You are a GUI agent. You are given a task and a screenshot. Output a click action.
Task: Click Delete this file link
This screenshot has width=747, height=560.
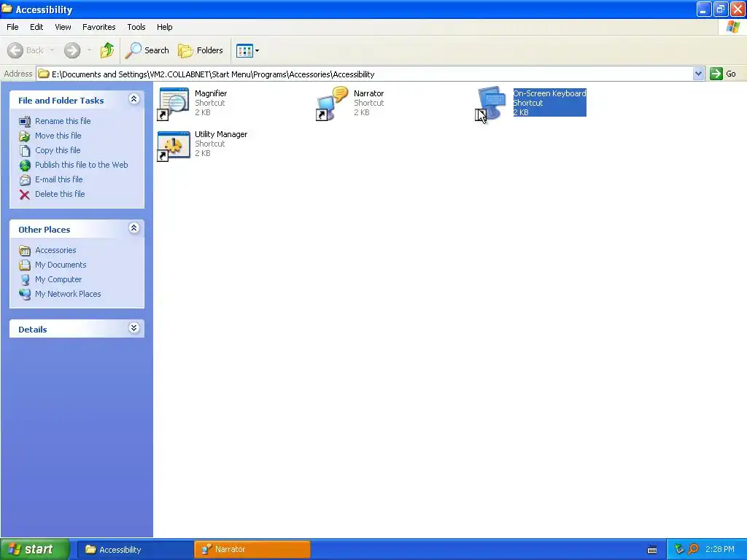coord(60,194)
